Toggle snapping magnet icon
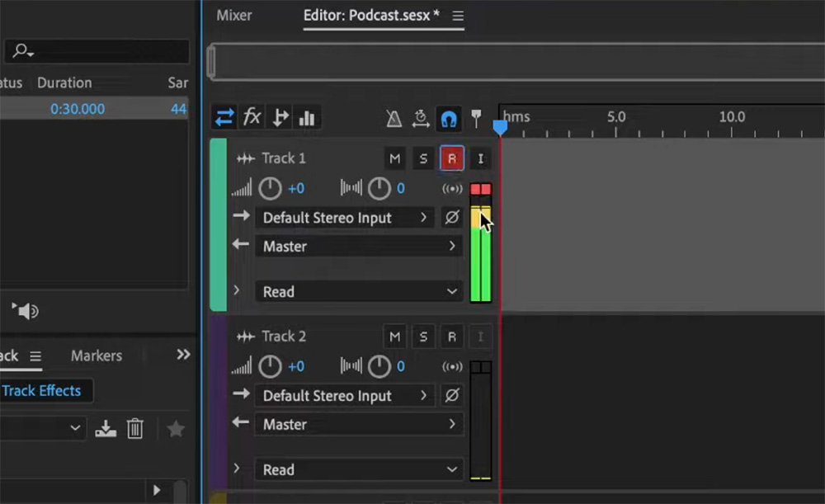This screenshot has width=825, height=504. pyautogui.click(x=448, y=119)
